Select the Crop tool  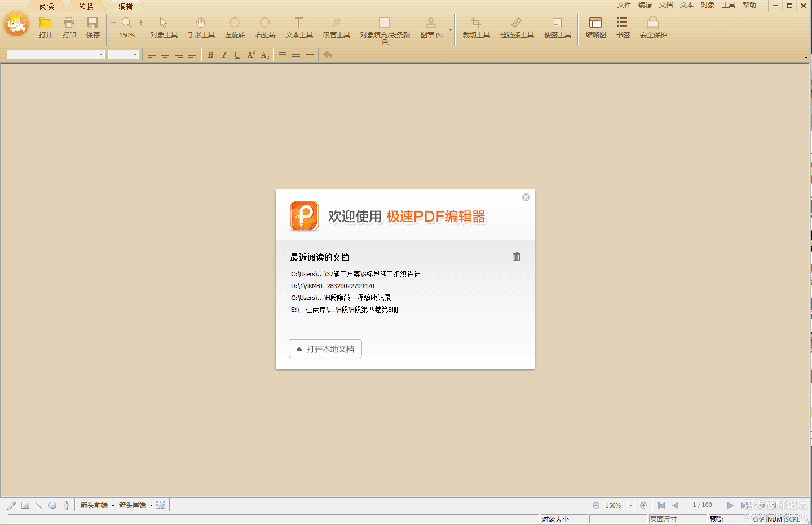tap(476, 23)
